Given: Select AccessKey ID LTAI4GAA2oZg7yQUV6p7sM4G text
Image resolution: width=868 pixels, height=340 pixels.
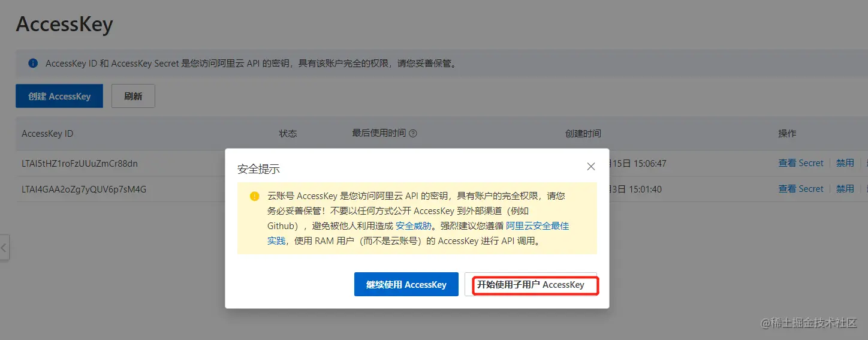Looking at the screenshot, I should pos(84,189).
